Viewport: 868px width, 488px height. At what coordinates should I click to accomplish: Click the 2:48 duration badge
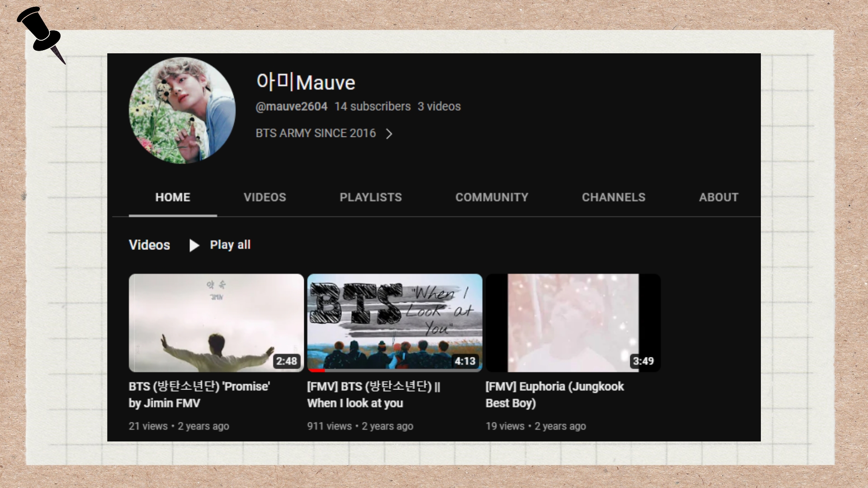click(x=287, y=361)
